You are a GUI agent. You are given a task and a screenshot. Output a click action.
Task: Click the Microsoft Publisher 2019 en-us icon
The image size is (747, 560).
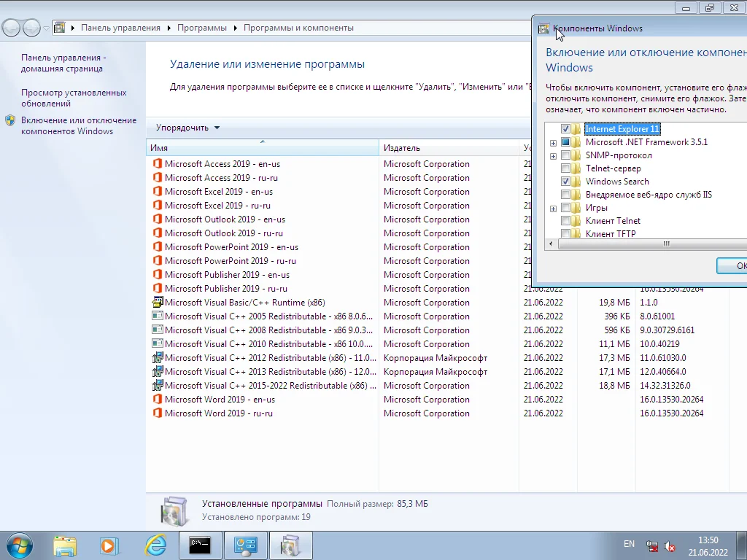pyautogui.click(x=158, y=274)
